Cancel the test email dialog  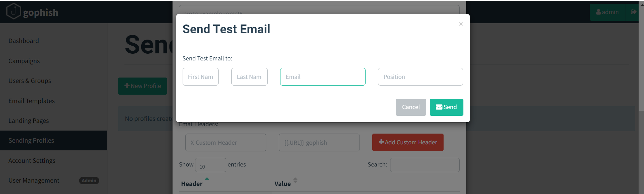411,107
